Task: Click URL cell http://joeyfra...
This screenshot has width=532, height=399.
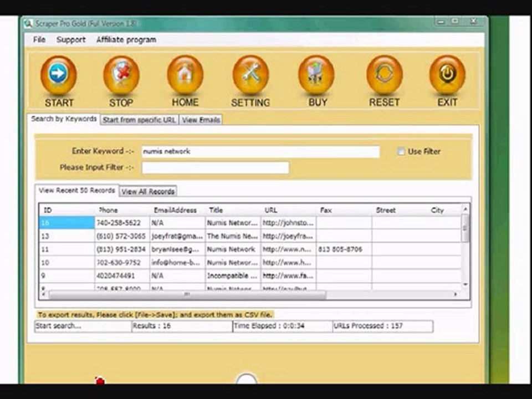Action: point(288,236)
